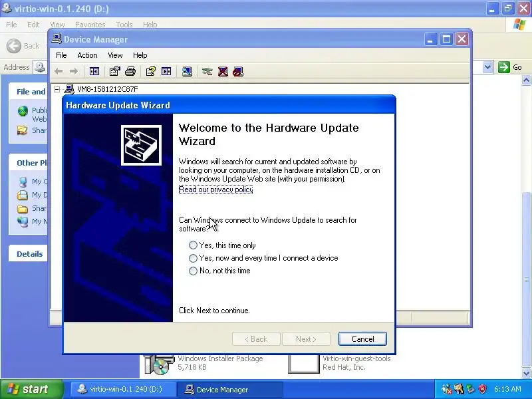
Task: Click the wizard hardware box illustration
Action: coord(141,145)
